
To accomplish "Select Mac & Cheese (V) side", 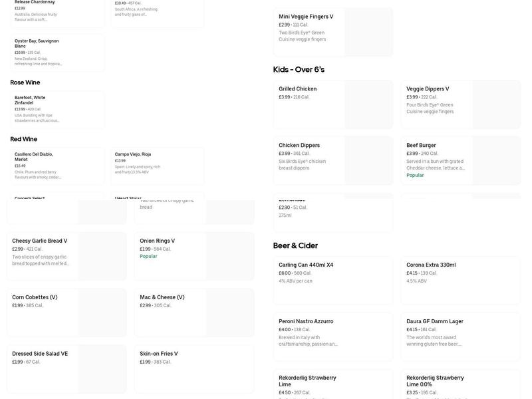I will click(194, 313).
